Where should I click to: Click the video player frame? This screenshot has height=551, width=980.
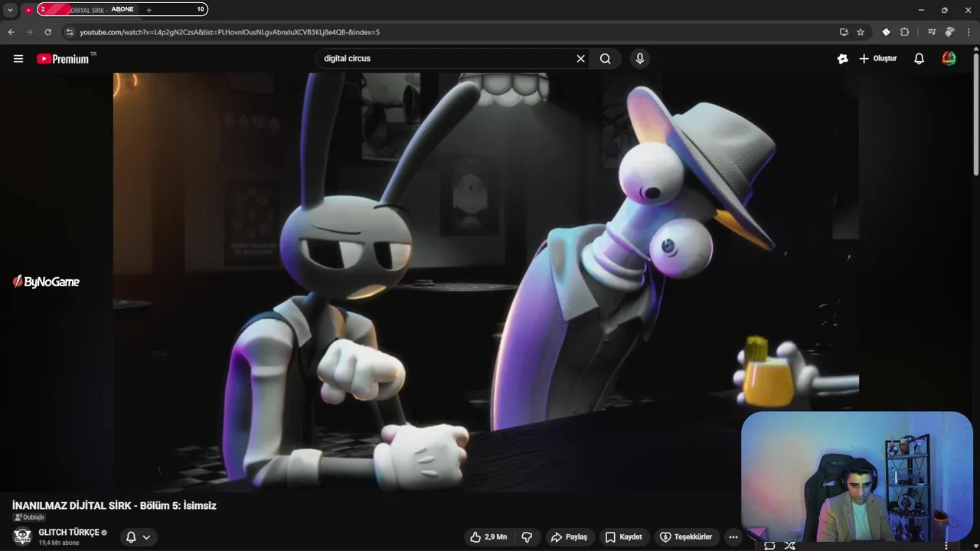486,282
